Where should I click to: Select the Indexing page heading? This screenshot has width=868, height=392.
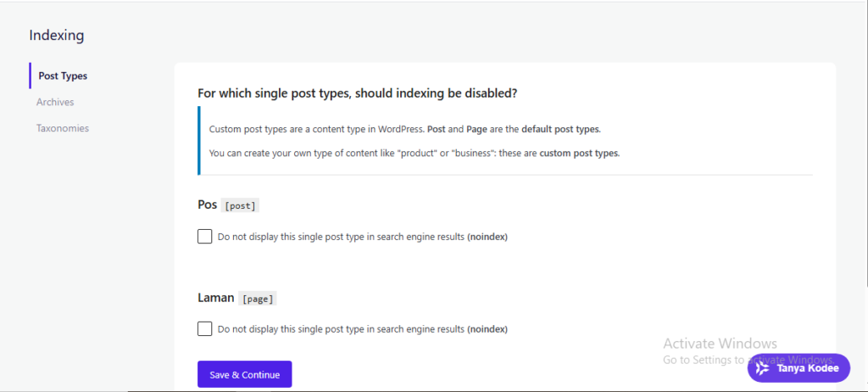tap(57, 36)
